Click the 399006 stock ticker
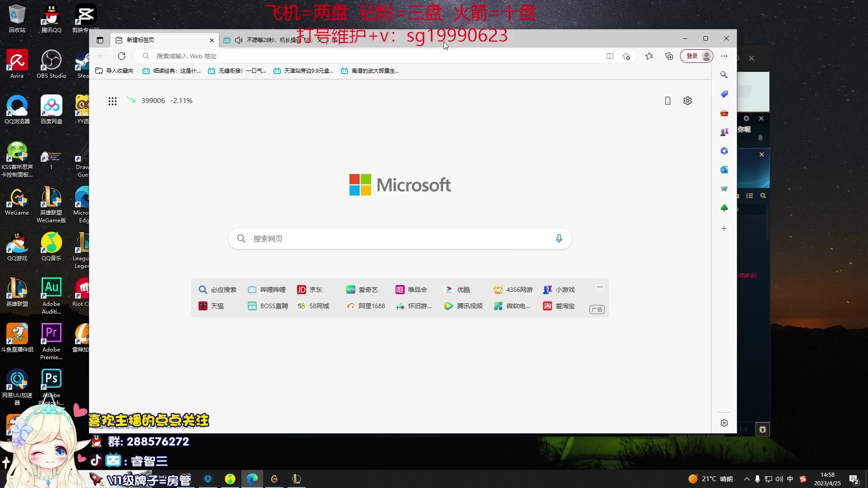Screen dimensions: 868x488 tap(160, 100)
